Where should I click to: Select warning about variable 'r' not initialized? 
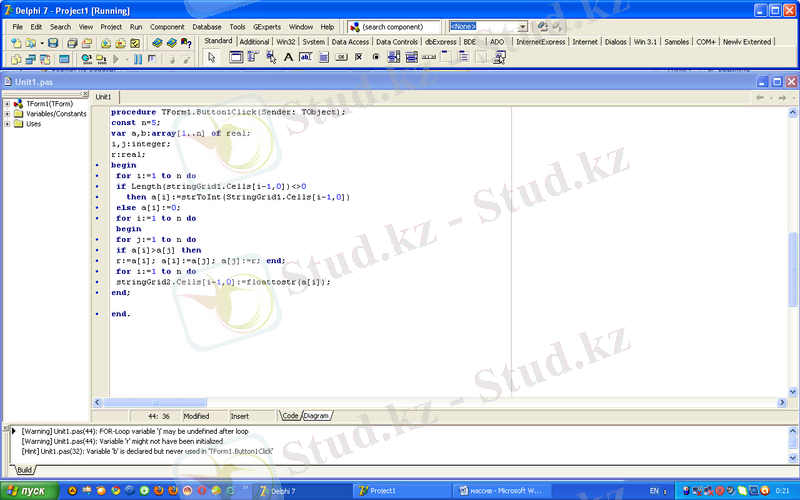122,441
